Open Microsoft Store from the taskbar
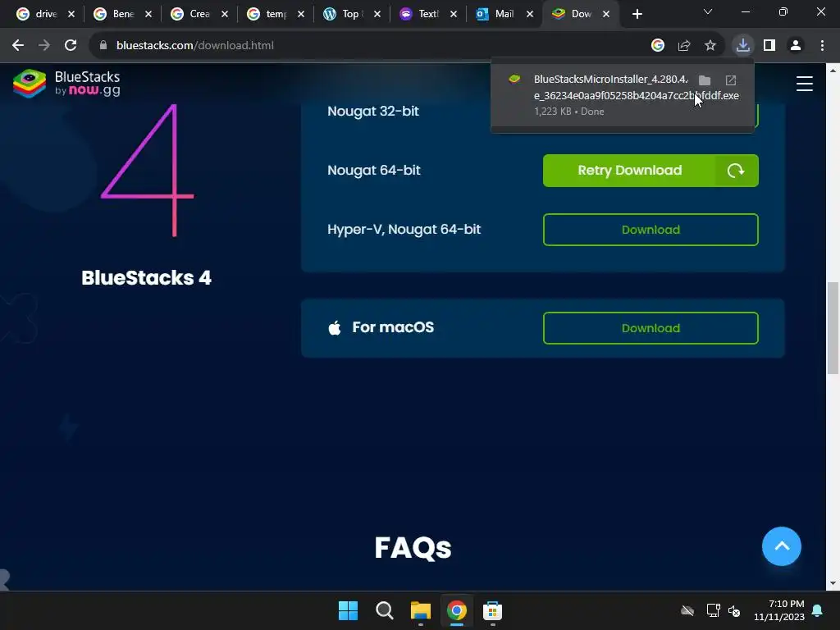This screenshot has height=630, width=840. click(x=492, y=610)
